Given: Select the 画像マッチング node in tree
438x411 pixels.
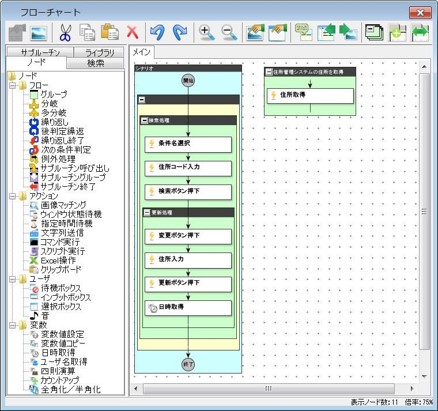Looking at the screenshot, I should (x=58, y=205).
